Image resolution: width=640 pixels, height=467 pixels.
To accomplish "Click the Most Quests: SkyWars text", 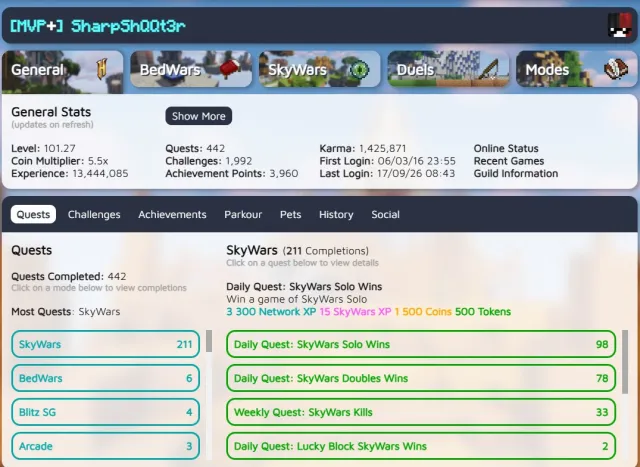I will click(x=66, y=311).
